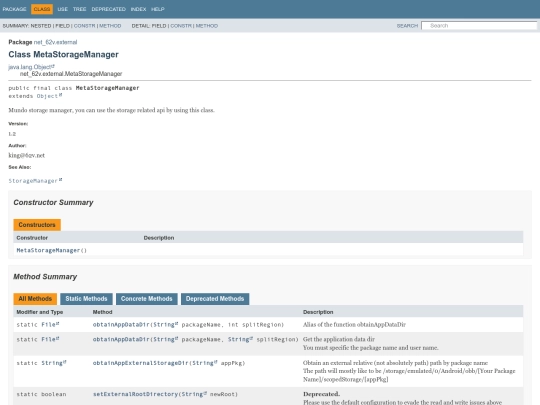Show All Methods tab

point(35,299)
